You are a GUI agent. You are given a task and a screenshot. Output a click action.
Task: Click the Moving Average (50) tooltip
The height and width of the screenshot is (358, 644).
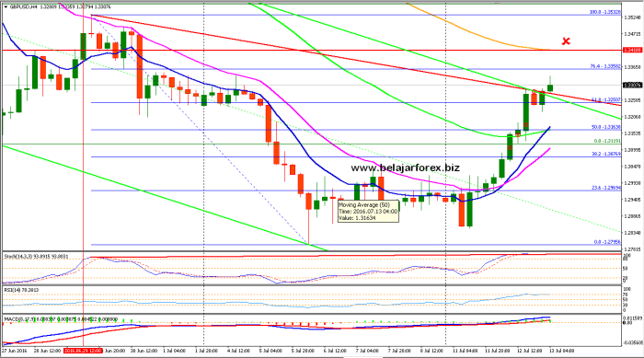coord(368,212)
